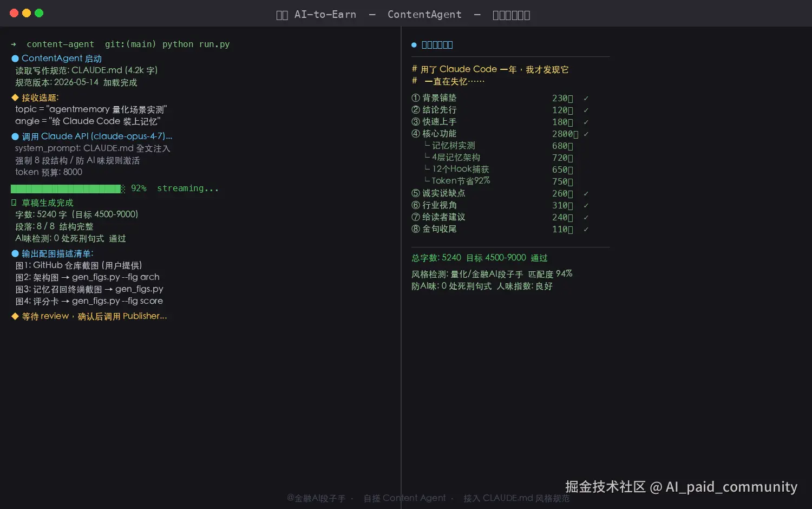This screenshot has height=509, width=812.
Task: Click the red close window button
Action: [14, 13]
